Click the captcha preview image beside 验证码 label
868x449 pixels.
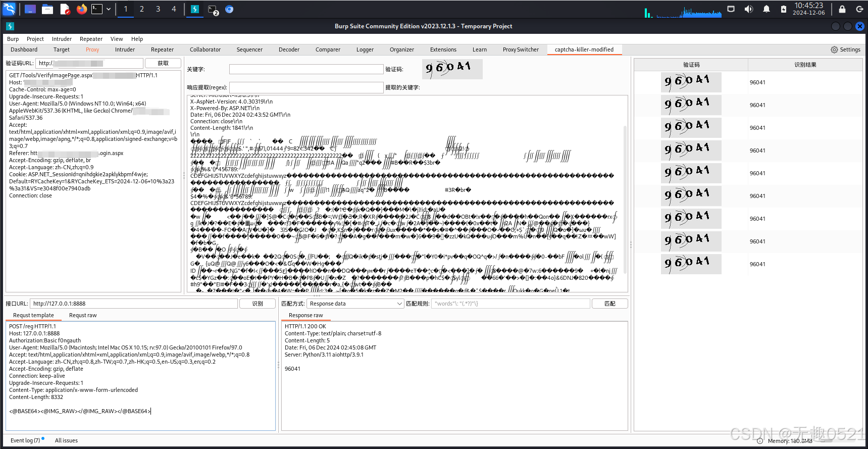452,69
